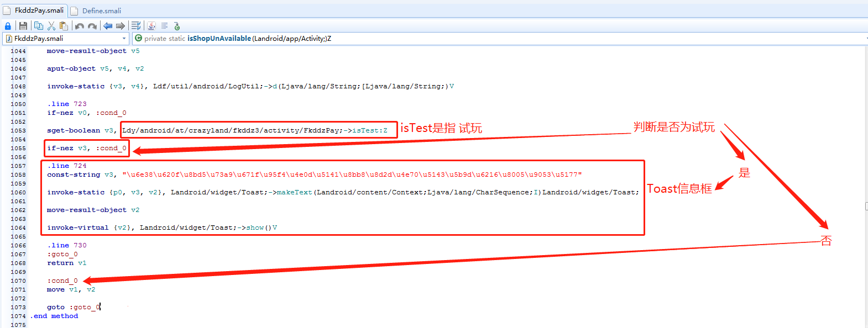Viewport: 868px width, 328px height.
Task: Navigate back with the blue left arrow
Action: (108, 26)
